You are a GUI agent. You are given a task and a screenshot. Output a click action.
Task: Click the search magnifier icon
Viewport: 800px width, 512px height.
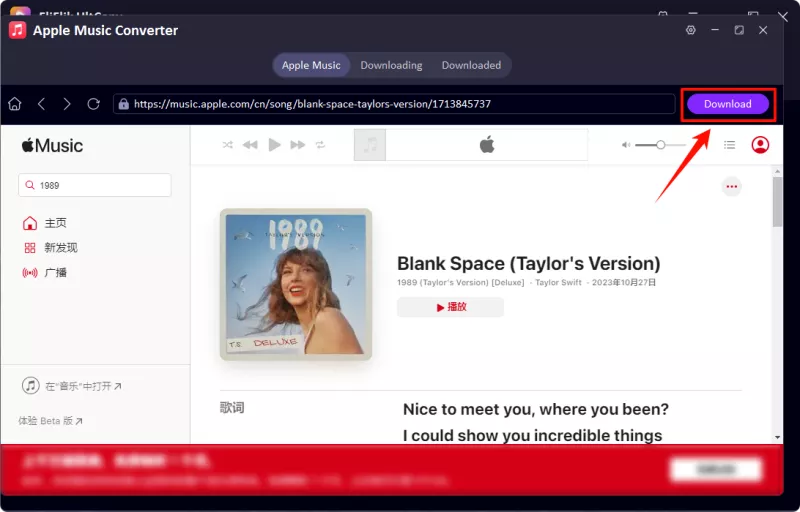[x=30, y=185]
